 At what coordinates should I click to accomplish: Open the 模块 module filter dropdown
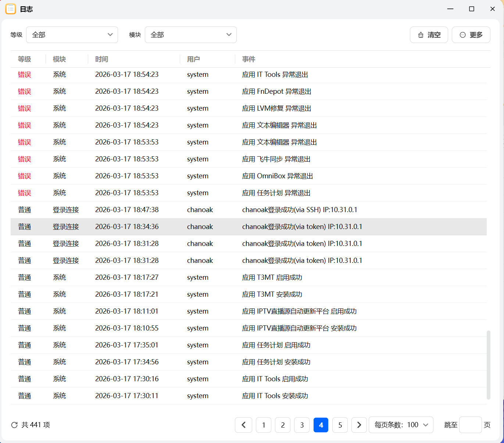point(191,35)
